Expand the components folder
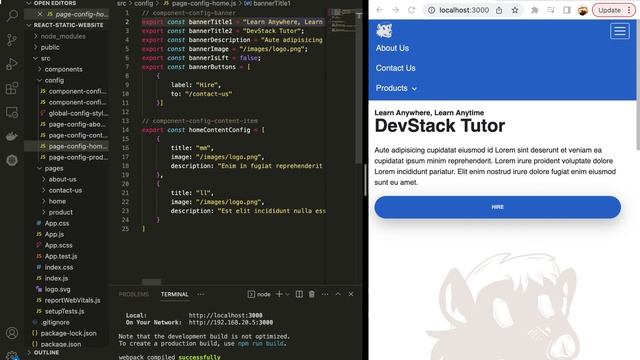This screenshot has height=360, width=640. [x=63, y=69]
